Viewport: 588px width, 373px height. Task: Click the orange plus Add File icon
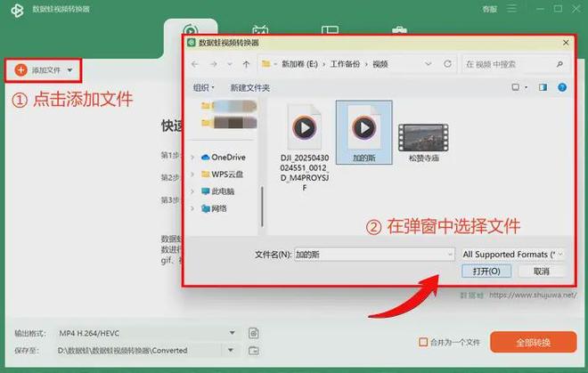tap(21, 69)
